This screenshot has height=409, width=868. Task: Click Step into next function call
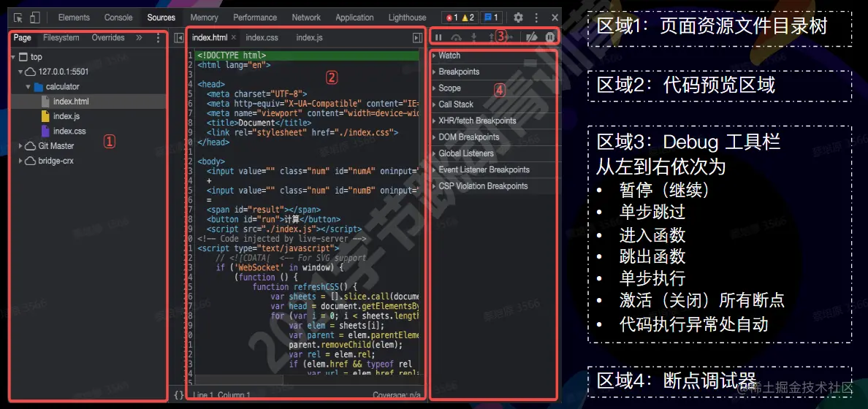(473, 38)
